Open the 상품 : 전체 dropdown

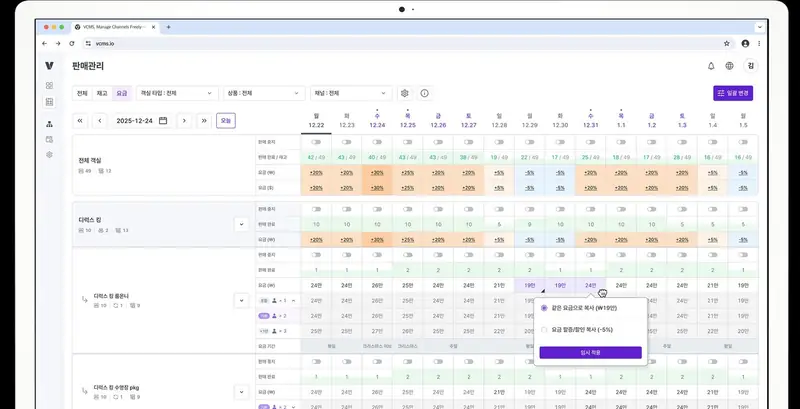264,93
